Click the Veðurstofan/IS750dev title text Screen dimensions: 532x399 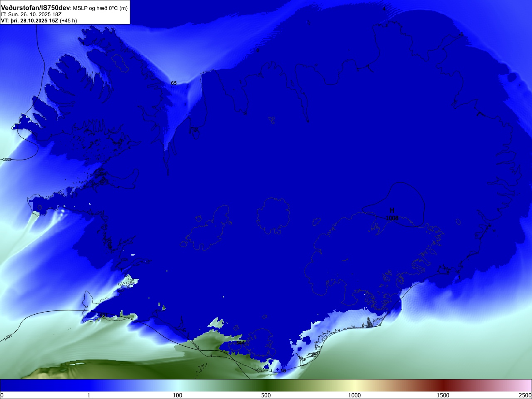pos(35,8)
